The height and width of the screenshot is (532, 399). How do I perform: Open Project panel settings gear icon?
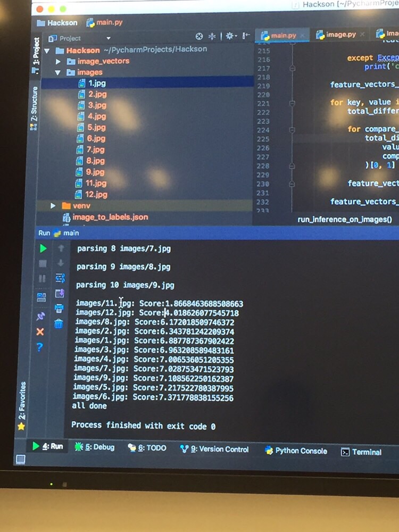pos(230,36)
